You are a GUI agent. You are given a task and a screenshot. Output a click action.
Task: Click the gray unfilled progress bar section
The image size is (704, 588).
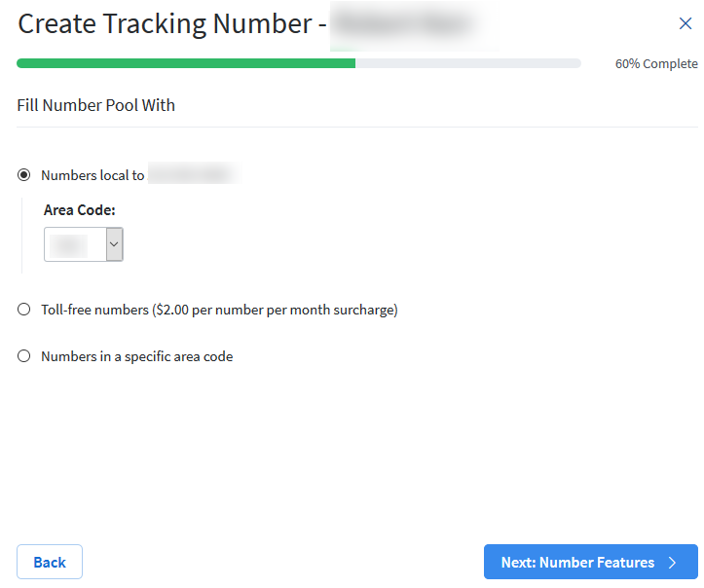467,63
